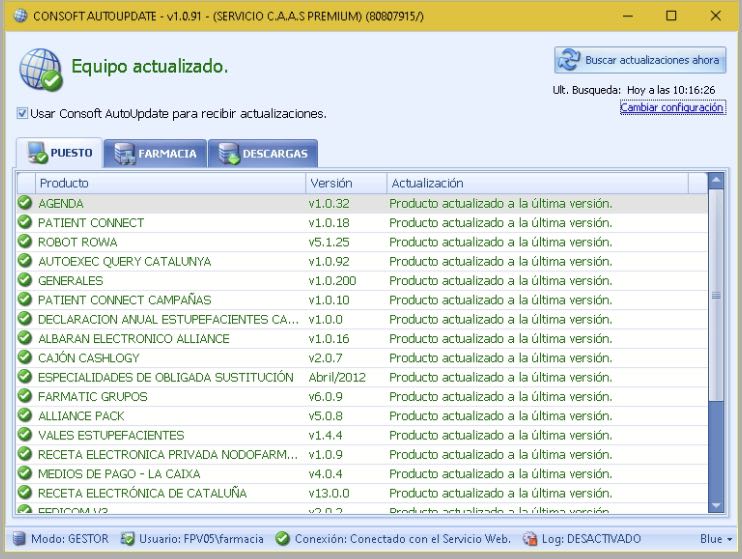
Task: Click the log icon beside Log: DESACTIVADO
Action: 530,539
